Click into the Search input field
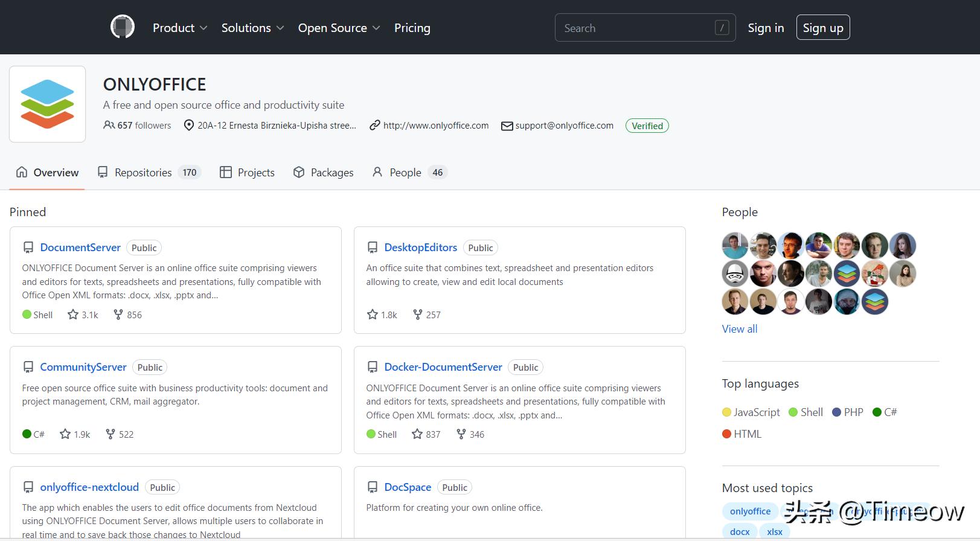Viewport: 980px width, 541px height. (x=637, y=28)
